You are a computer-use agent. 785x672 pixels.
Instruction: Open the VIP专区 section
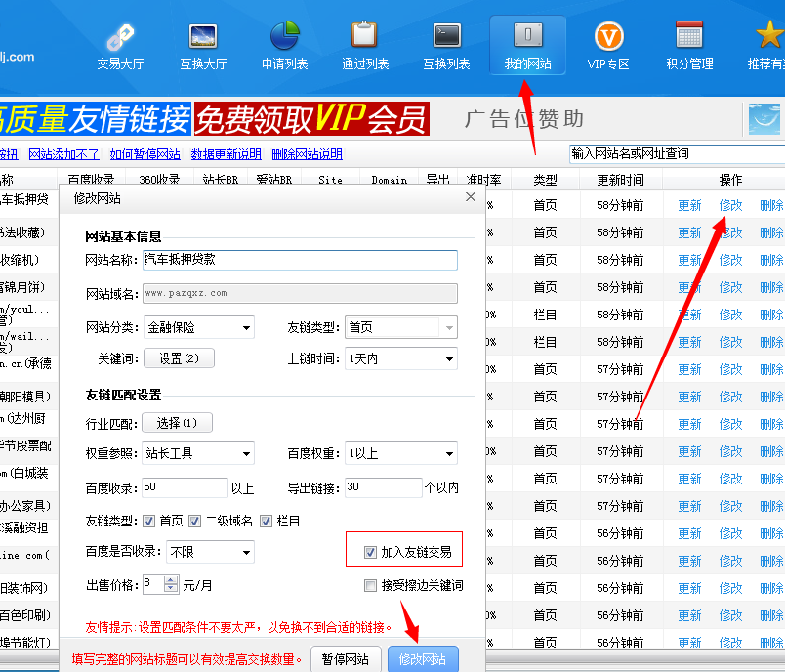pos(608,47)
